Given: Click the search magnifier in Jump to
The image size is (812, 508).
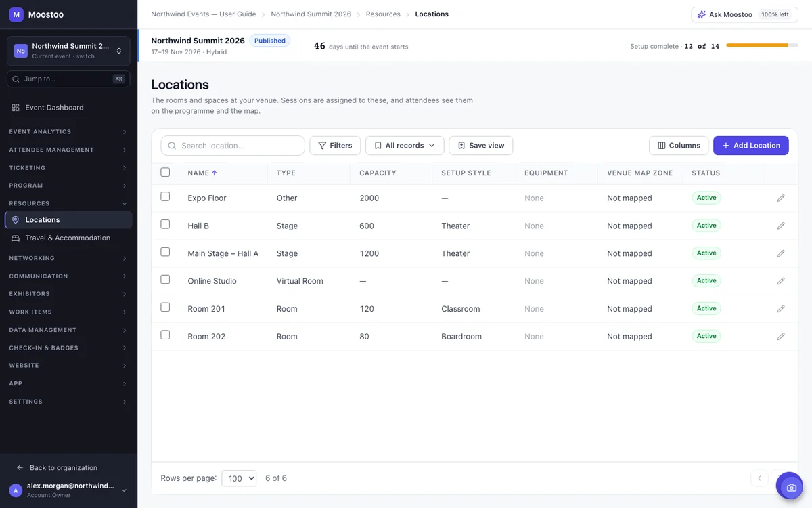Looking at the screenshot, I should click(16, 79).
